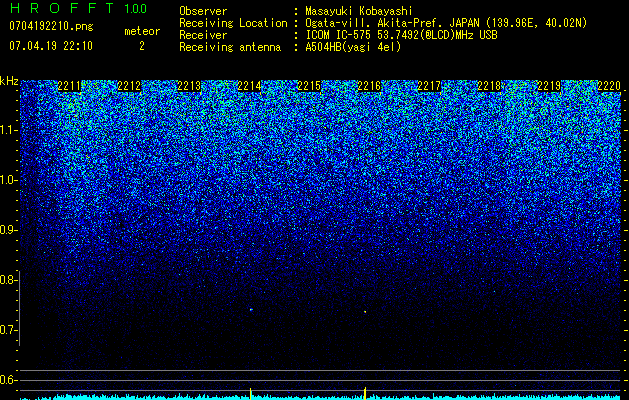Click the kHz axis unit label
629x400 pixels.
[x=9, y=81]
